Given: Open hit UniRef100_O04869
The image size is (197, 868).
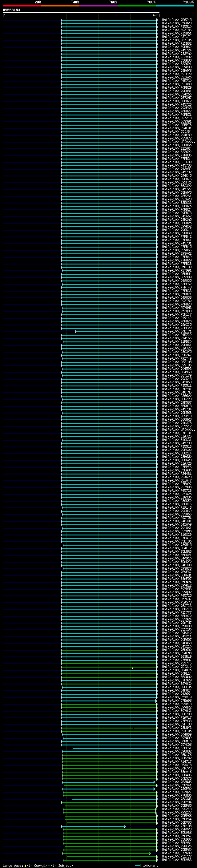Looking at the screenshot, I should pos(176,734).
